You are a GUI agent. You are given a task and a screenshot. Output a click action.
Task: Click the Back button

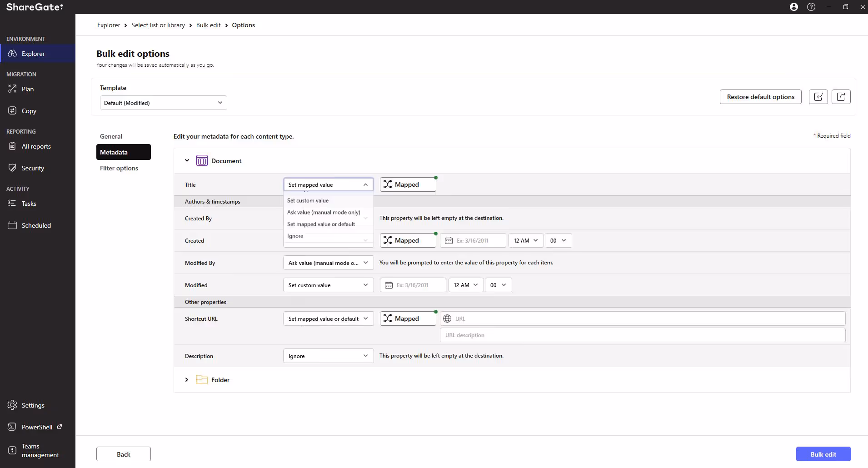tap(124, 454)
